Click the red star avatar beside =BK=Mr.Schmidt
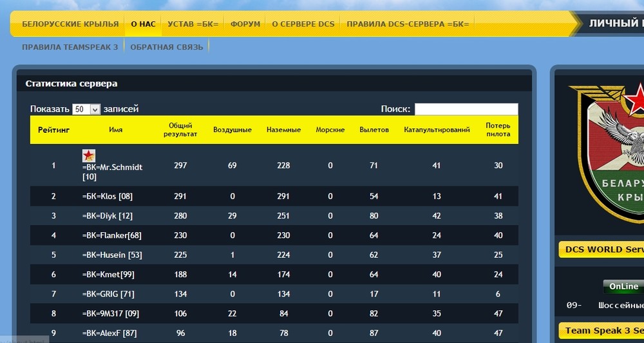The height and width of the screenshot is (343, 644). [89, 155]
